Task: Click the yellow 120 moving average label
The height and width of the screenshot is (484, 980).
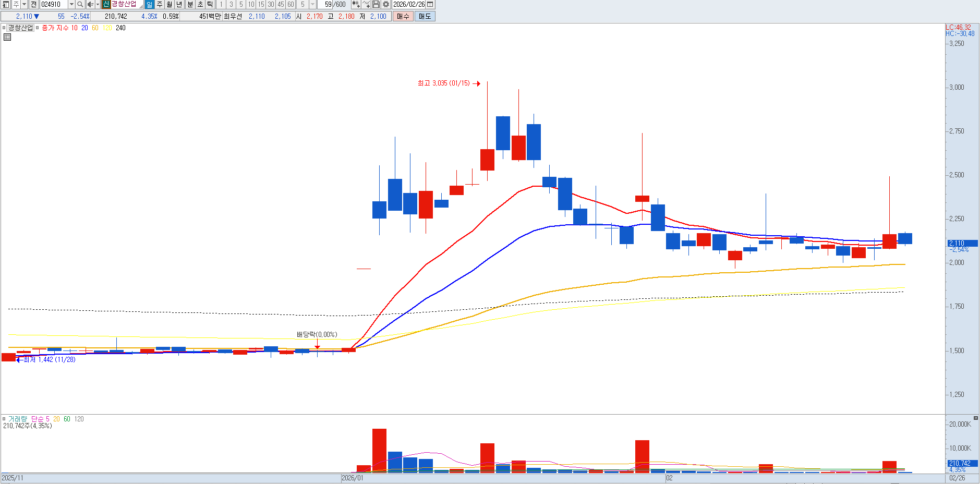Action: (107, 28)
